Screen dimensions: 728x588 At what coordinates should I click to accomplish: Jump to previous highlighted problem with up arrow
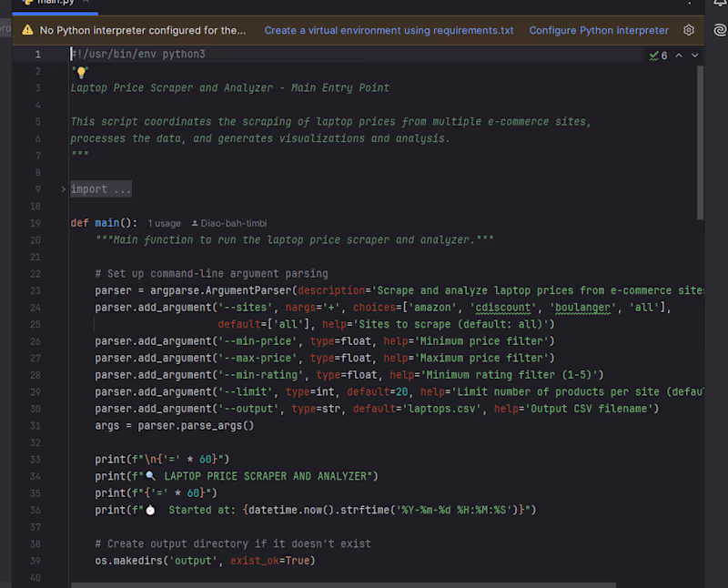(x=679, y=56)
